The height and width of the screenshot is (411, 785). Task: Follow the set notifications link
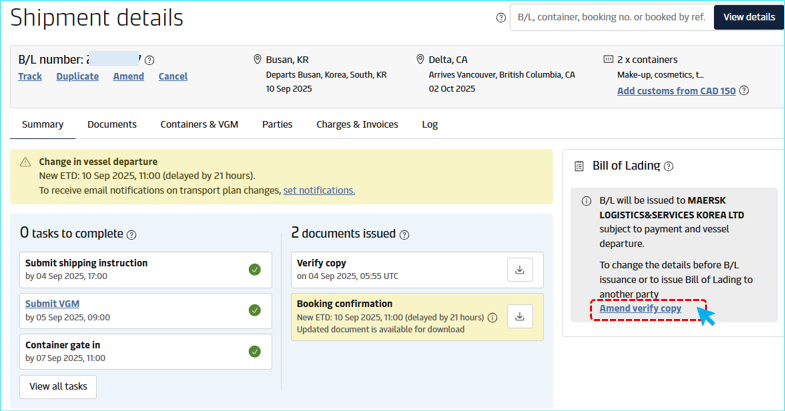point(318,190)
